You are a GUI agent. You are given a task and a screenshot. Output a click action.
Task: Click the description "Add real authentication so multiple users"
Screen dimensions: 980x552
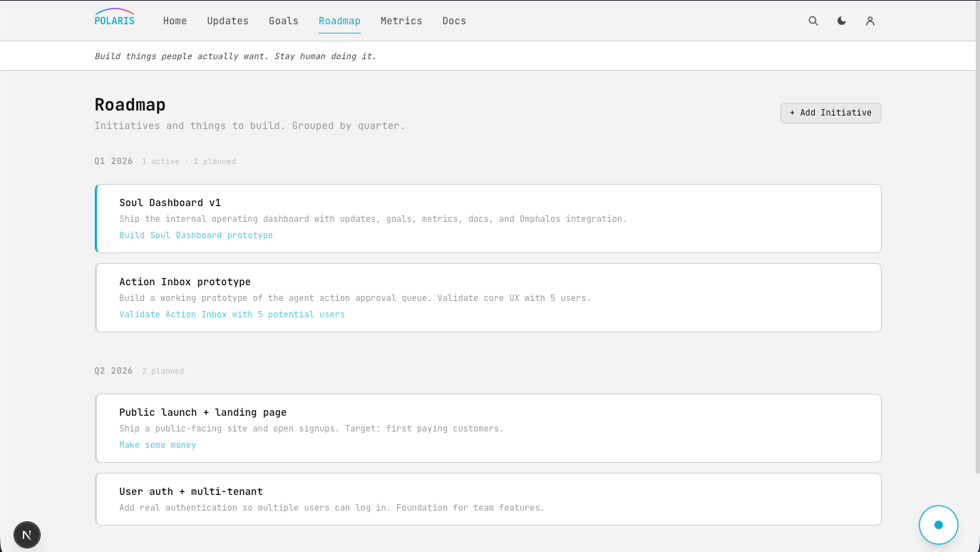pos(332,508)
